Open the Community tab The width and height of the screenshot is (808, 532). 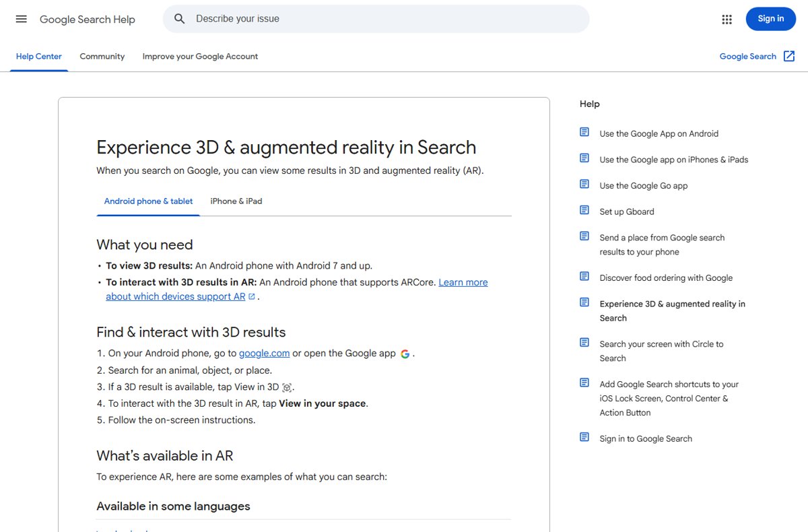click(x=102, y=57)
